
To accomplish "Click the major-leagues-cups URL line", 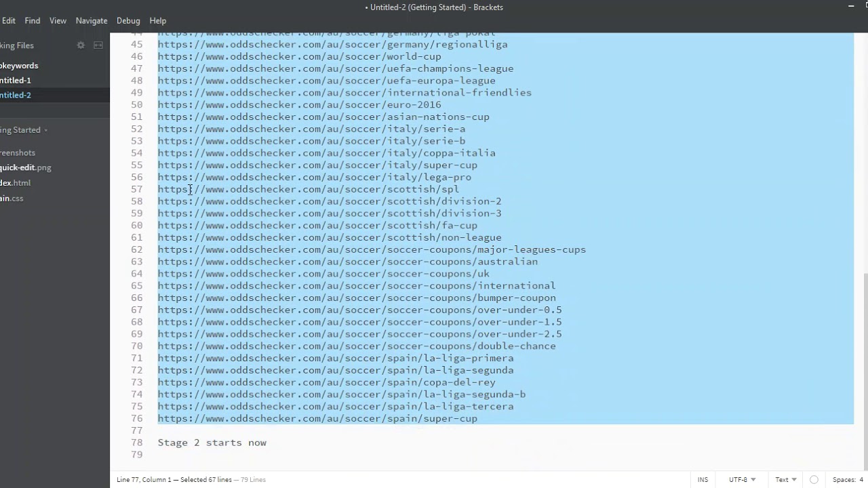I will pos(372,249).
